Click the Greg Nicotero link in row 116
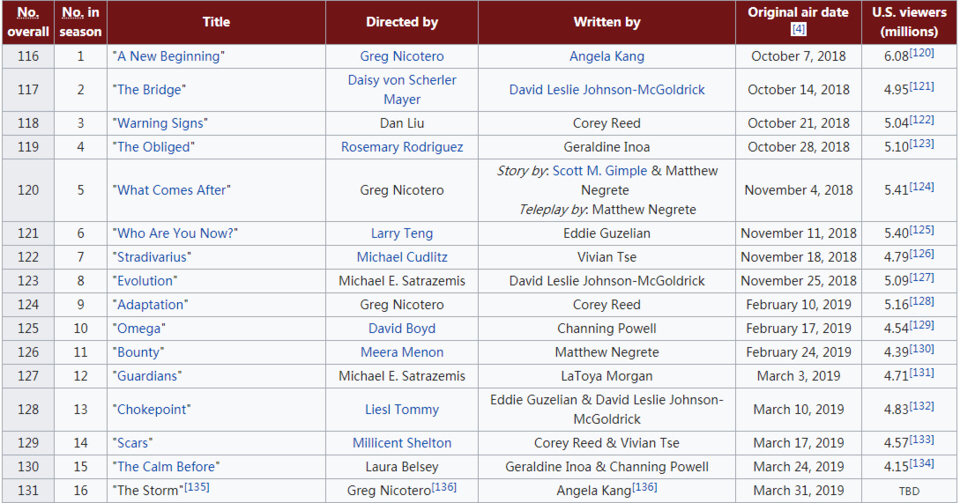 [401, 56]
